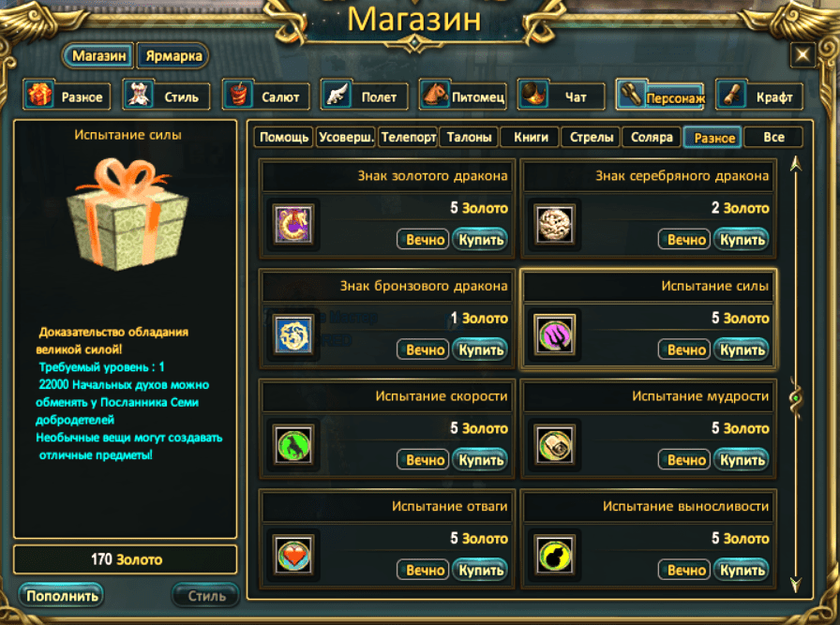This screenshot has width=840, height=625.
Task: Click the green horse Испытание скорости icon
Action: (x=293, y=445)
